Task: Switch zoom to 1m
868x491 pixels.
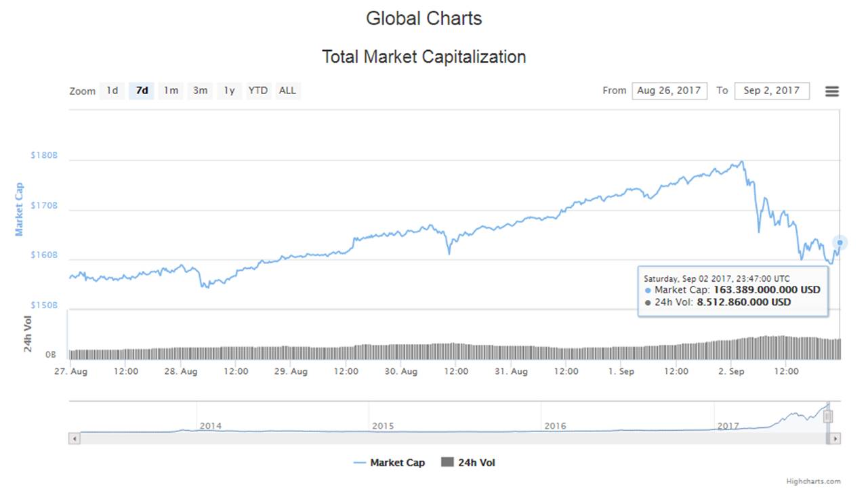Action: pyautogui.click(x=171, y=91)
